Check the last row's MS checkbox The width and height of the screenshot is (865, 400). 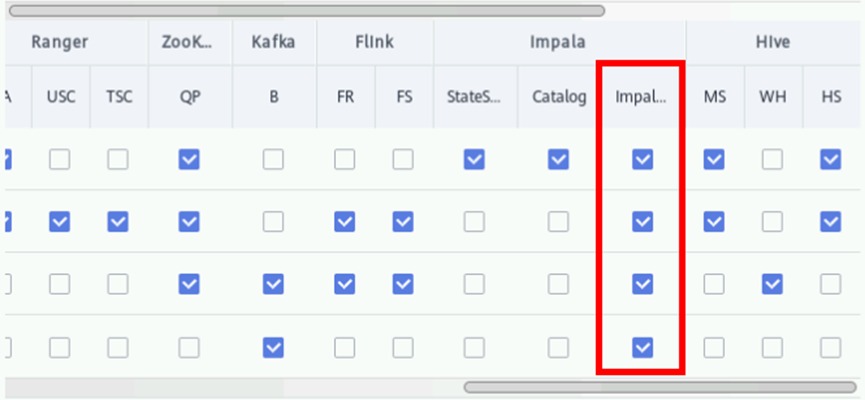click(x=714, y=347)
